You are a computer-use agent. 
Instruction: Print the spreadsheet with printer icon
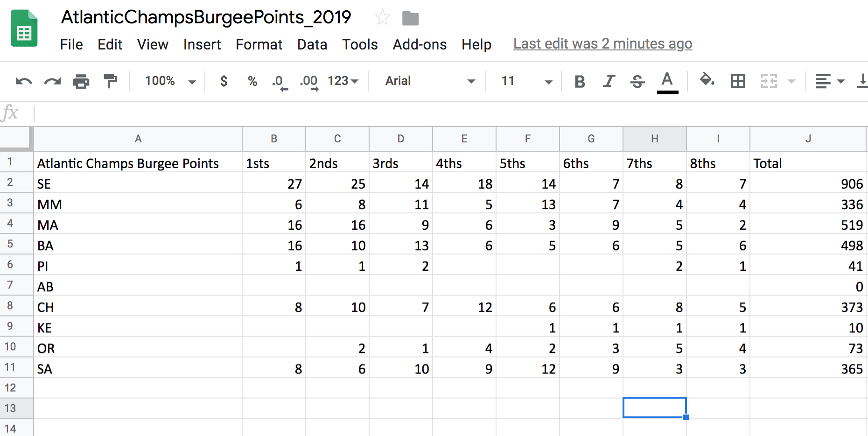click(81, 81)
